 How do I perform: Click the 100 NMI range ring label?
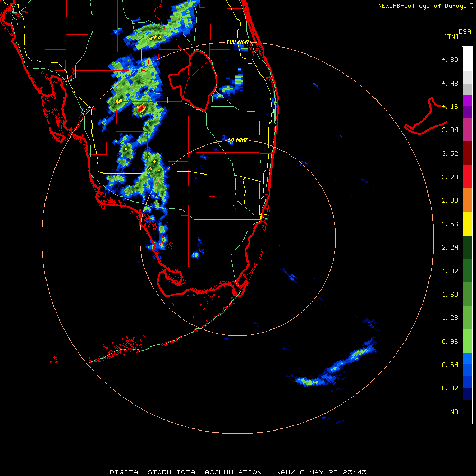click(x=237, y=42)
